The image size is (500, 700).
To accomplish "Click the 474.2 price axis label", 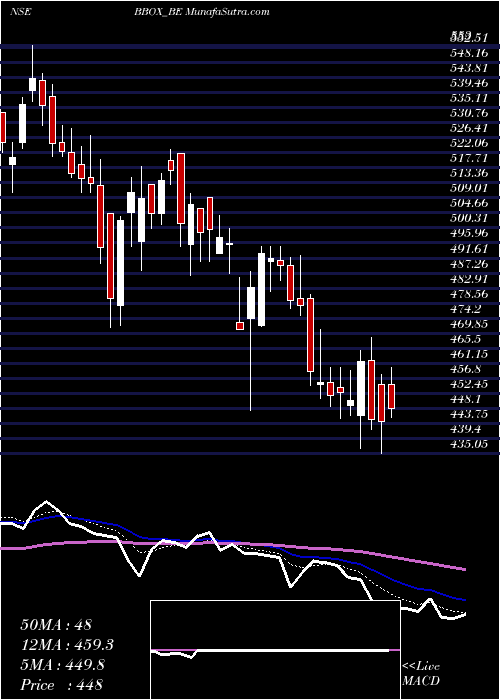I will (x=466, y=309).
